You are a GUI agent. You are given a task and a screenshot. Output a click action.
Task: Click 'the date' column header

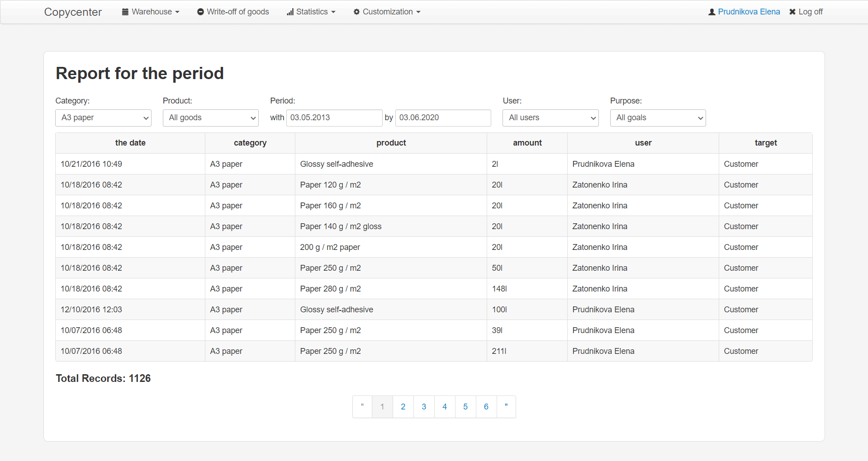[130, 143]
